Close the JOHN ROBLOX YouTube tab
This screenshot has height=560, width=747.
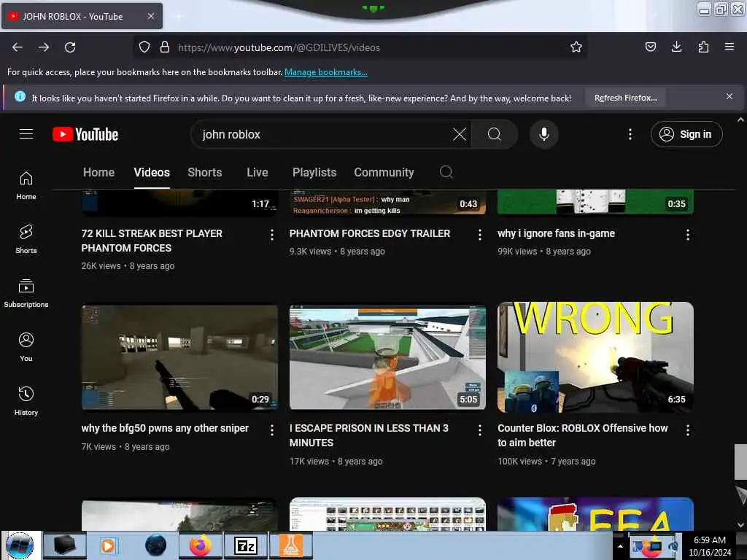tap(150, 16)
